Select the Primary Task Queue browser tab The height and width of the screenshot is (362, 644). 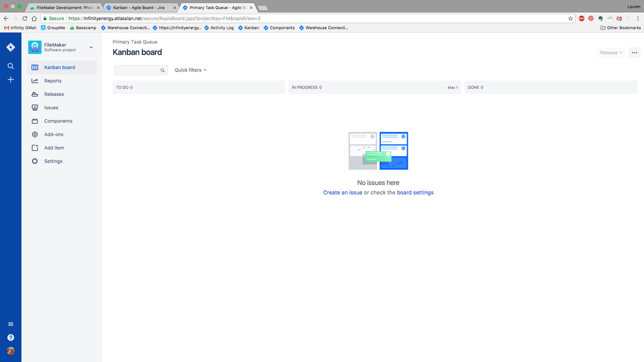pos(217,7)
